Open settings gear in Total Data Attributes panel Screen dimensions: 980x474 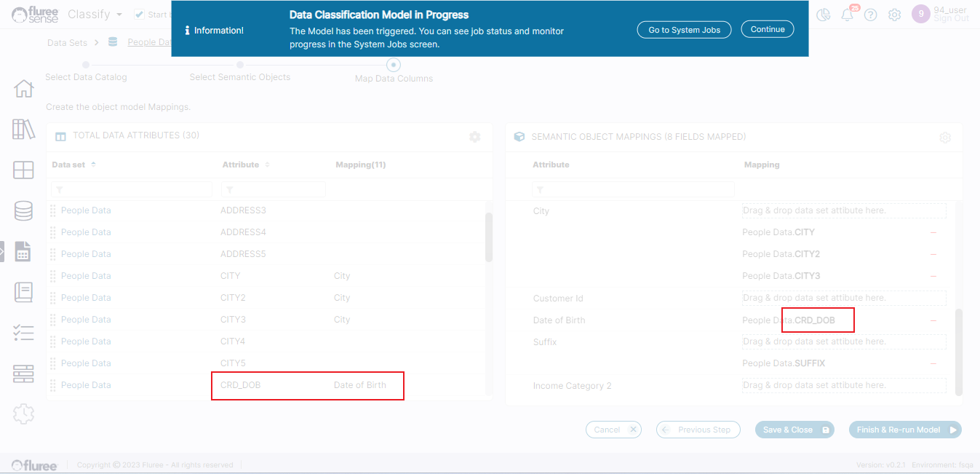tap(475, 137)
